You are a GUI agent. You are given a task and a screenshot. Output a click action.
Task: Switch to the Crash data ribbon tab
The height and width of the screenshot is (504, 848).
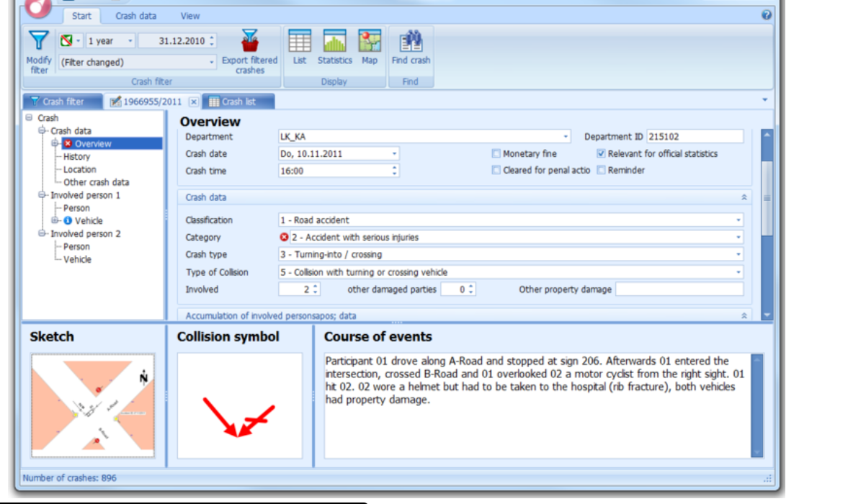[135, 16]
